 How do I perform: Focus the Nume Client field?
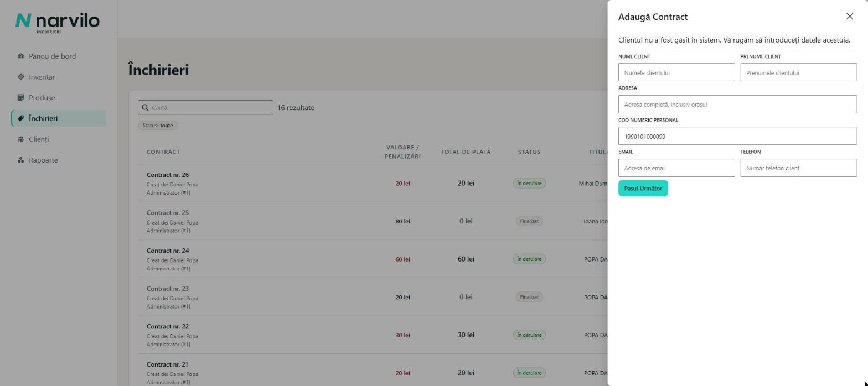click(x=676, y=72)
